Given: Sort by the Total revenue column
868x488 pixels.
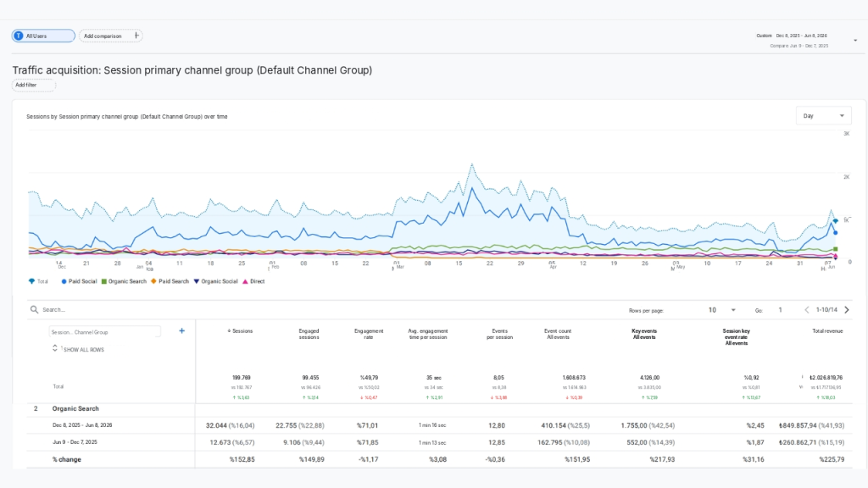Looking at the screenshot, I should [827, 331].
